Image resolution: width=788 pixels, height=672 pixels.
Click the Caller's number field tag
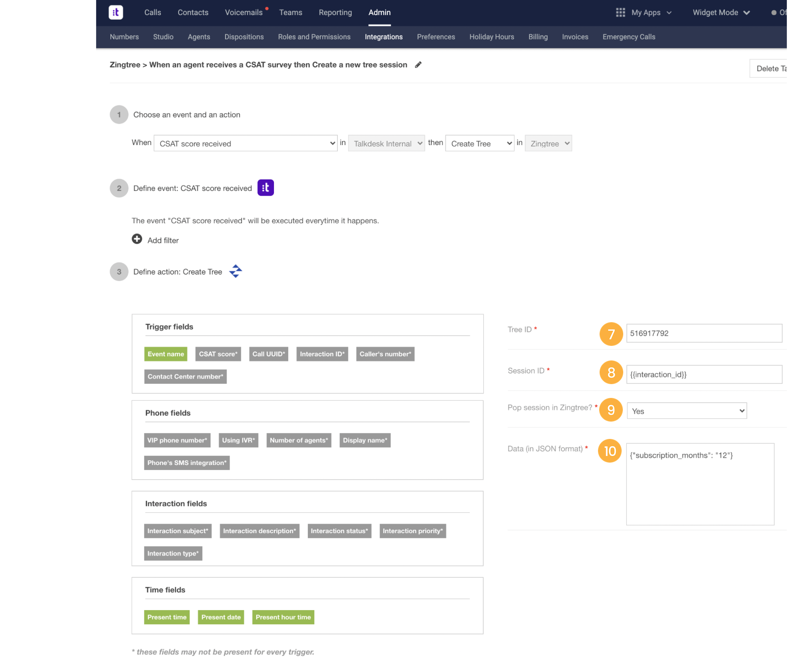coord(385,354)
